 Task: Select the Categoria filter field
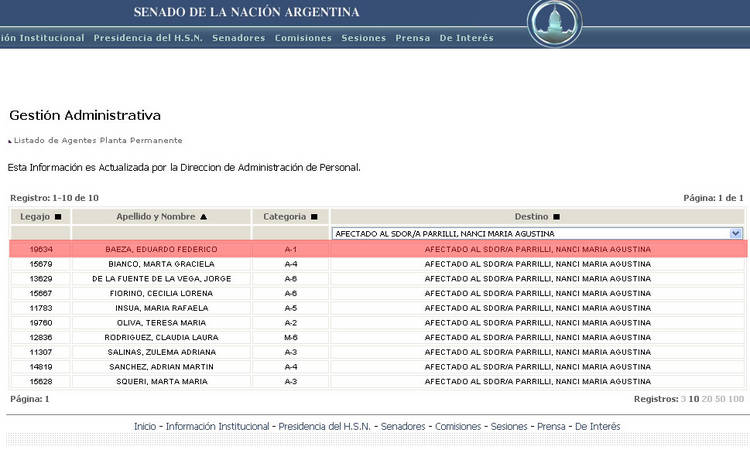point(290,233)
